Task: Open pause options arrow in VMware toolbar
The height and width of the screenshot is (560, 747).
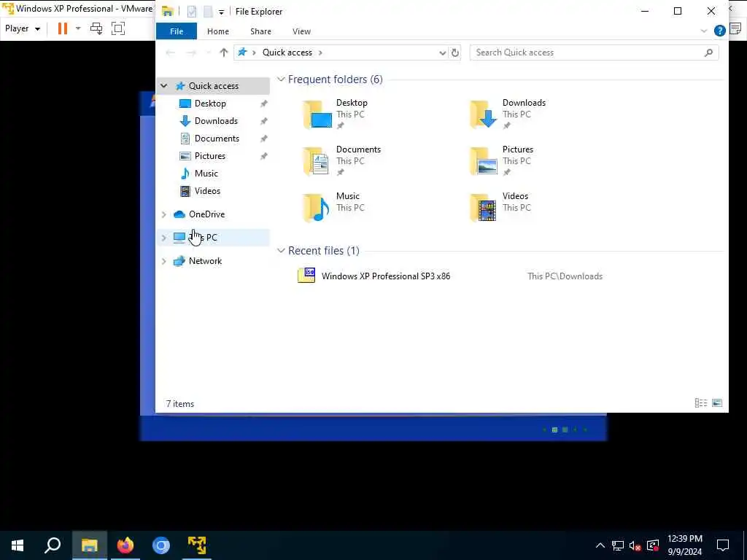Action: pyautogui.click(x=78, y=28)
